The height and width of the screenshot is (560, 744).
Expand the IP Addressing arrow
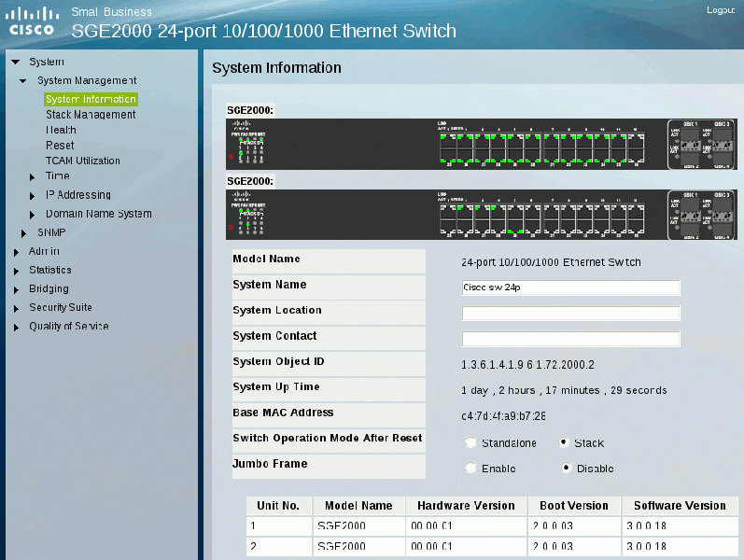click(x=32, y=195)
